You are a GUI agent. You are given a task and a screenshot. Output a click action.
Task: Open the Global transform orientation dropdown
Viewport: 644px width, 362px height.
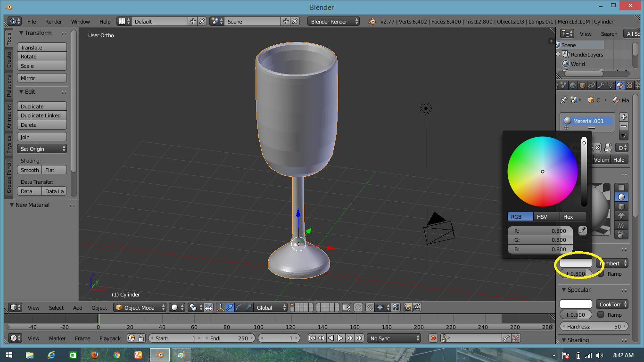[x=270, y=307]
